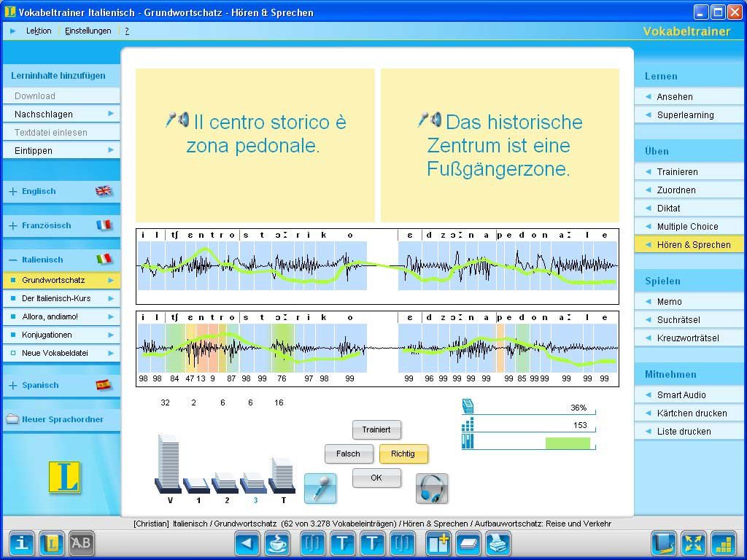Click the Spanish flag icon
The image size is (747, 560).
(x=104, y=384)
